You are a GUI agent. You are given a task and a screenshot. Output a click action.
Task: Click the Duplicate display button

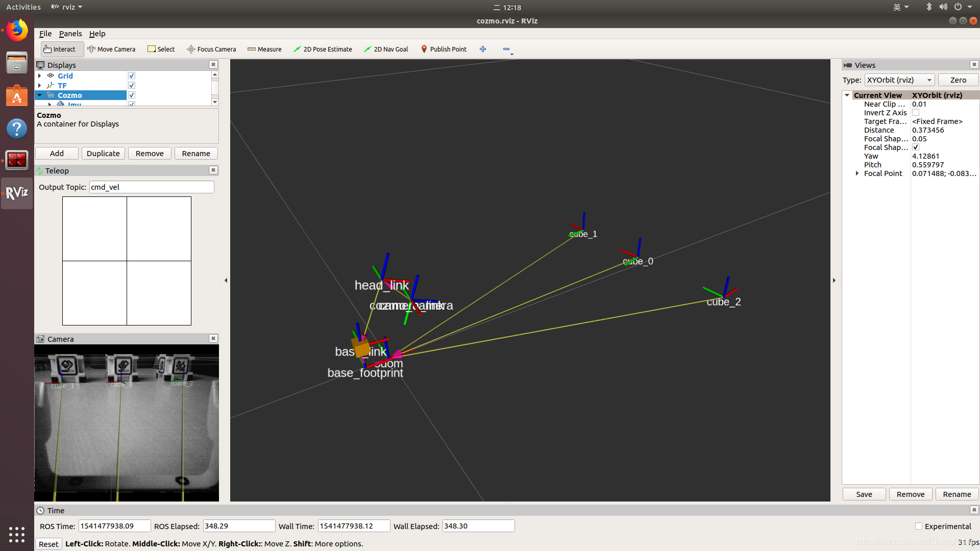103,154
